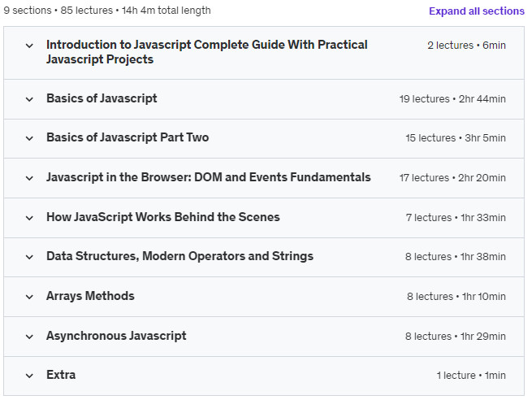Open the Introduction to Javascript Complete Guide section title
This screenshot has height=400, width=532.
pos(207,52)
